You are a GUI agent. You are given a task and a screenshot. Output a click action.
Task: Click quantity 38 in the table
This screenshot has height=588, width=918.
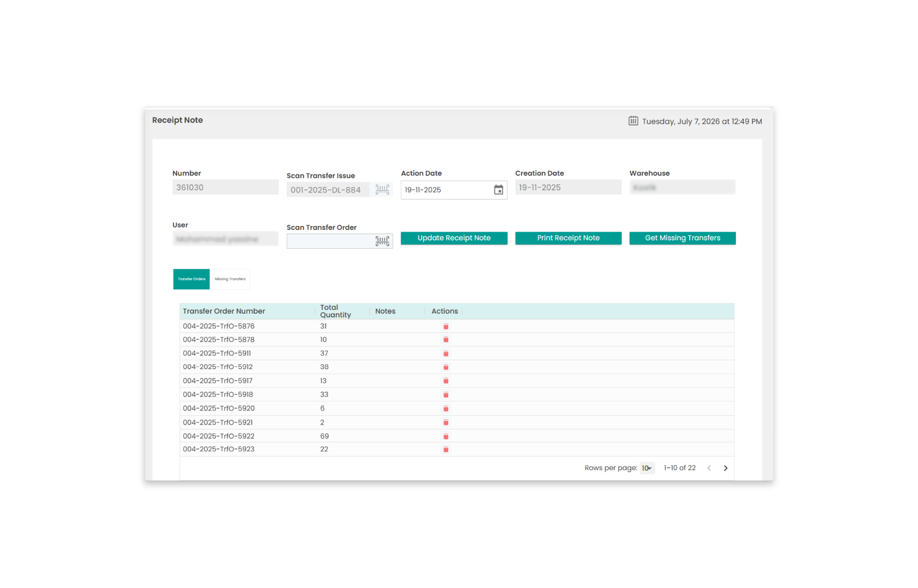[x=324, y=367]
